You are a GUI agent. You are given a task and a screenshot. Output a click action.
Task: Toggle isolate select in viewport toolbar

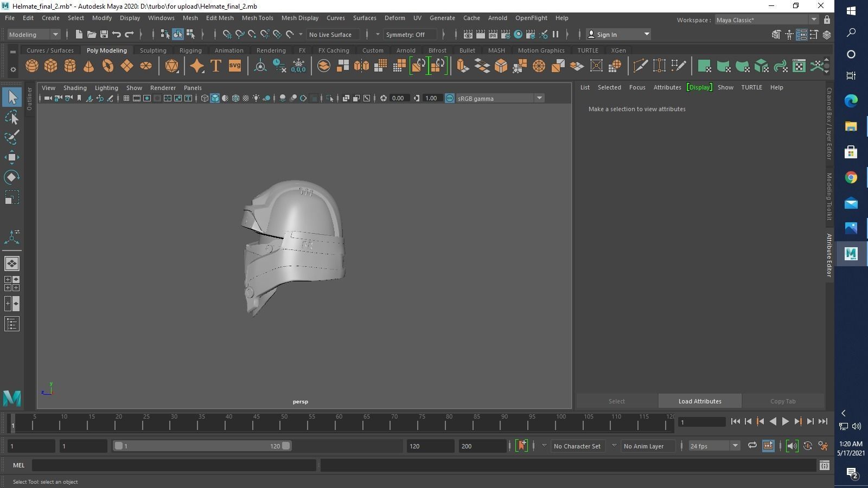[330, 98]
